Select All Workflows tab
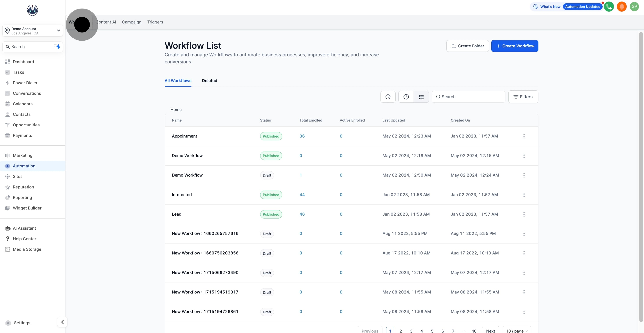Viewport: 644px width, 333px height. coord(178,81)
